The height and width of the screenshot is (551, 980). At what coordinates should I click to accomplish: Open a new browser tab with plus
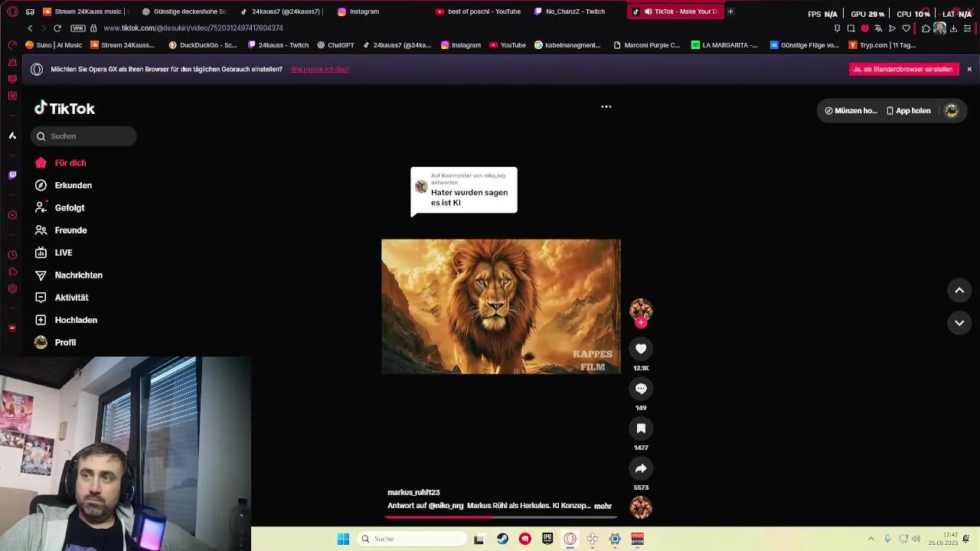(x=730, y=11)
